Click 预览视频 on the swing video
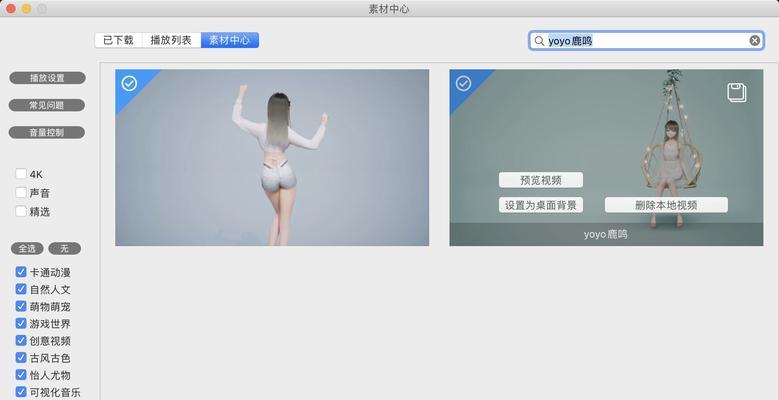Viewport: 779px width, 400px height. pos(541,180)
